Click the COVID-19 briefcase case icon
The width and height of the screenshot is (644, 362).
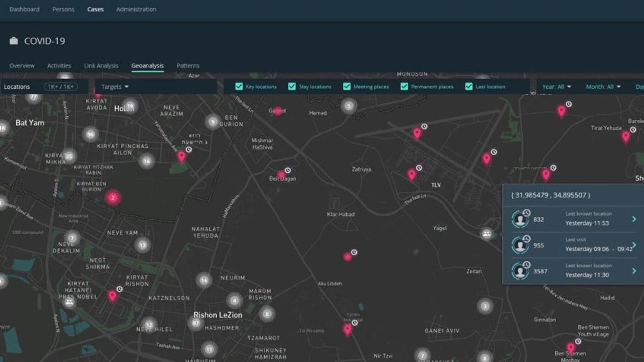click(x=14, y=41)
